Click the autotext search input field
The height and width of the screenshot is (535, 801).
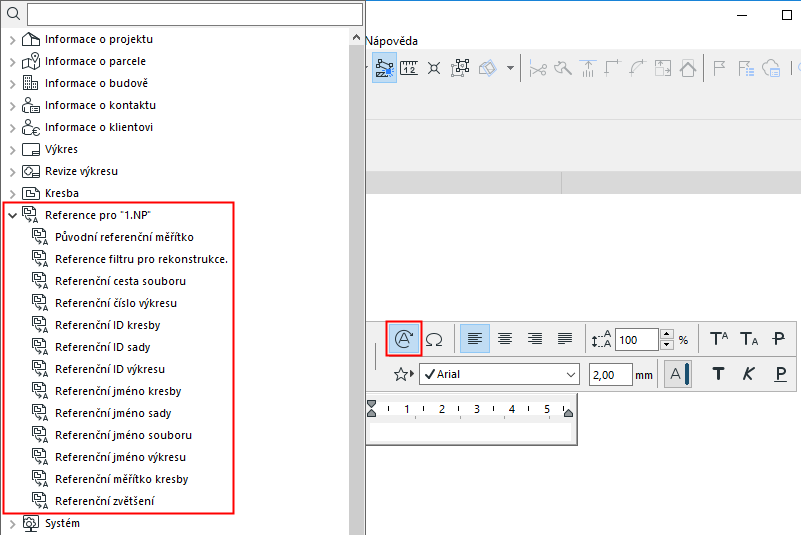click(x=195, y=14)
